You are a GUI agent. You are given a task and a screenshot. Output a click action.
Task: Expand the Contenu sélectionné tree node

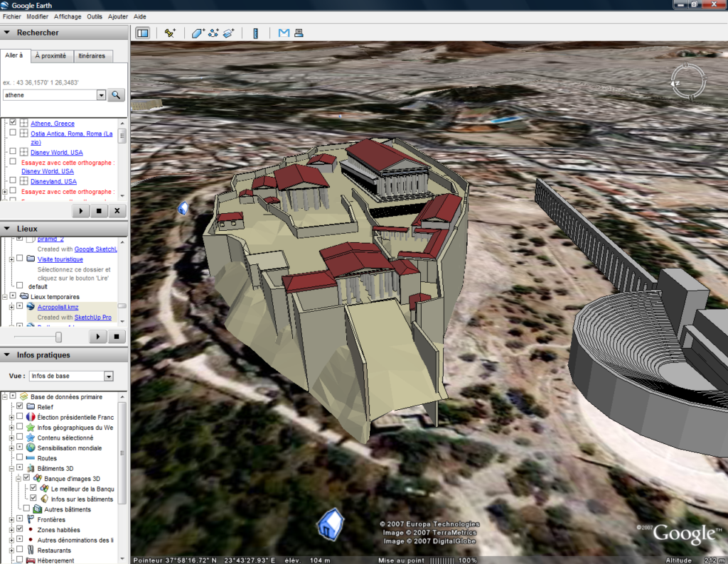tap(11, 438)
